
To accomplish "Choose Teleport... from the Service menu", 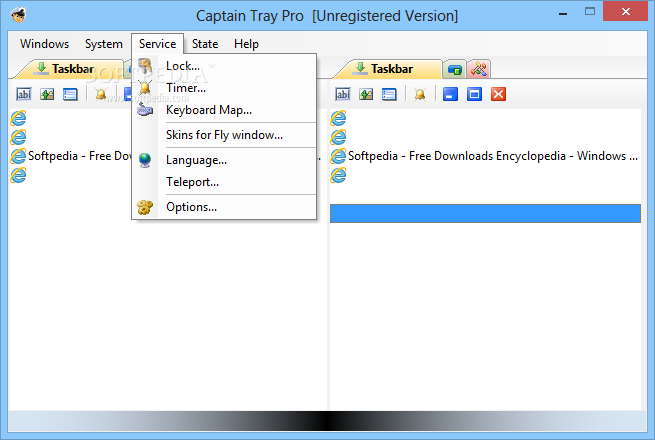I will (224, 182).
